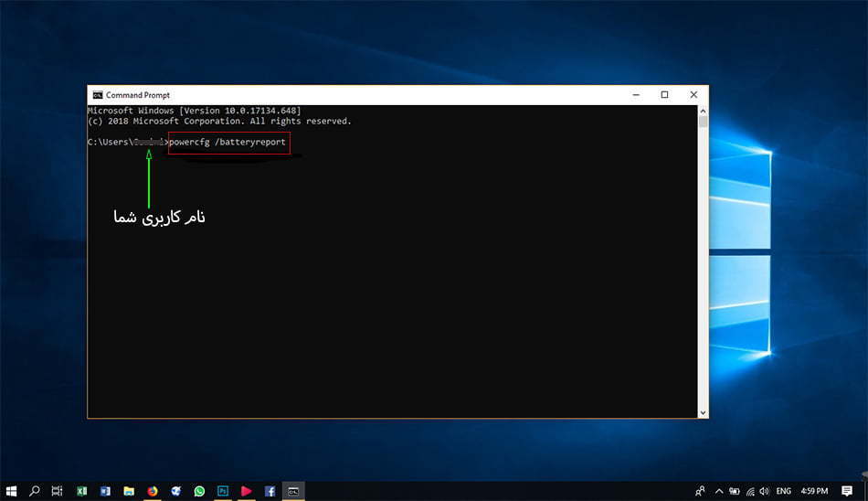
Task: Open Command Prompt title bar system icon
Action: 98,95
